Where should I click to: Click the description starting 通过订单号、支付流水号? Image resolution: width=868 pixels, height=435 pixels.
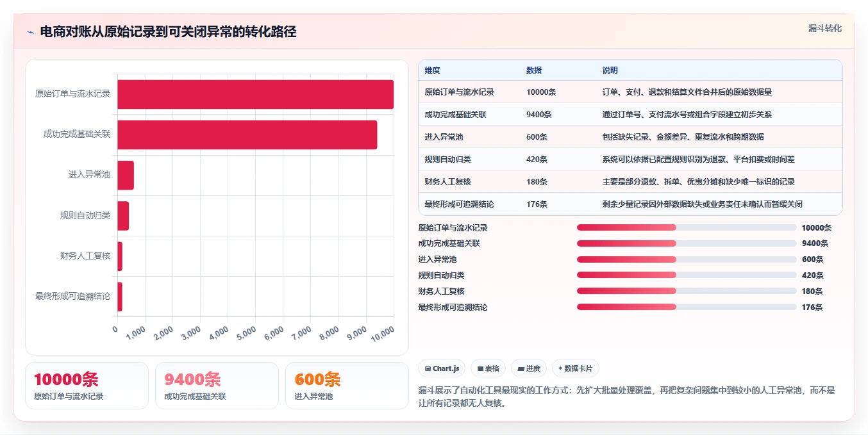click(x=687, y=115)
